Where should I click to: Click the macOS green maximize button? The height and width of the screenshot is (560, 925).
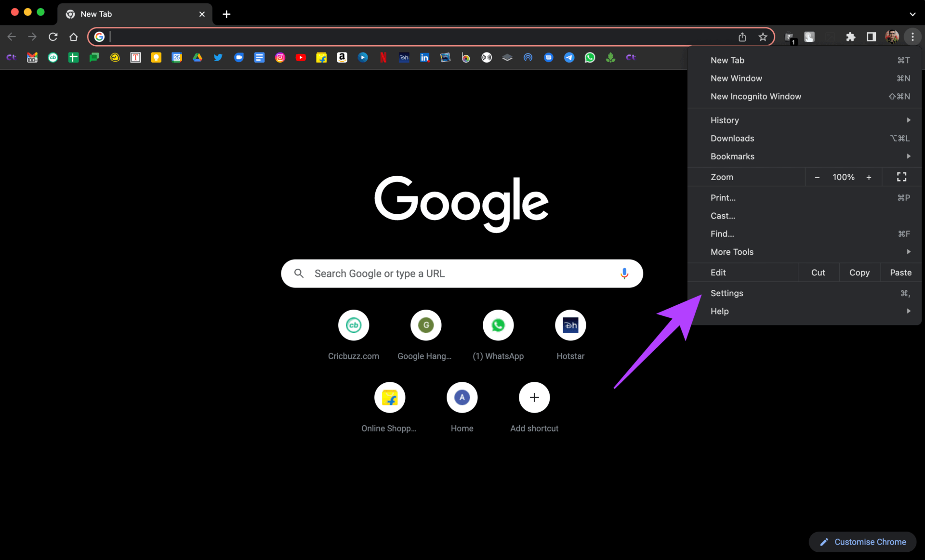pos(40,12)
